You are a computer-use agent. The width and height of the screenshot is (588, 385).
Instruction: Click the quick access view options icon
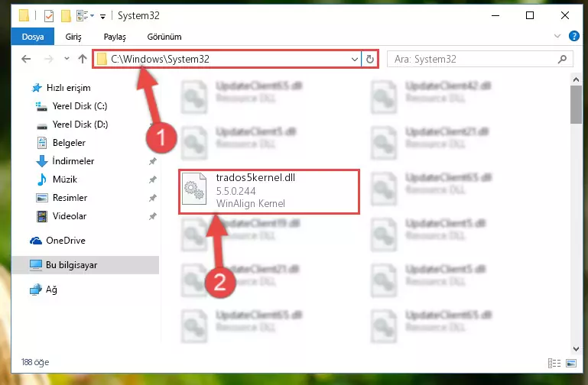pyautogui.click(x=85, y=16)
